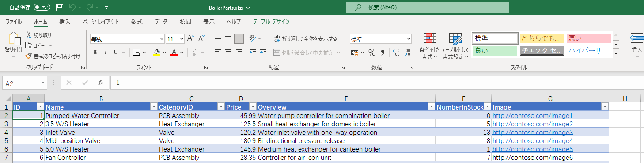This screenshot has height=163, width=644.
Task: Increase indent in alignment group
Action: pyautogui.click(x=264, y=53)
